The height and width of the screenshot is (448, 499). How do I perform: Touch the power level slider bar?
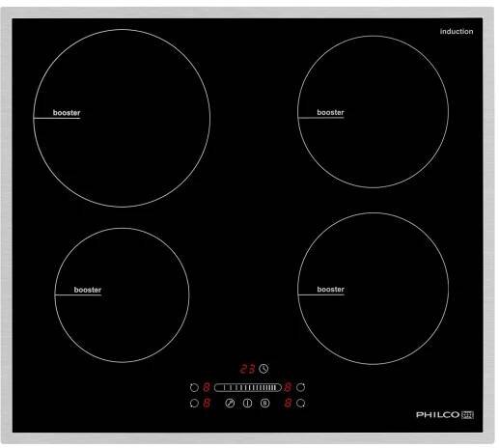pos(248,387)
